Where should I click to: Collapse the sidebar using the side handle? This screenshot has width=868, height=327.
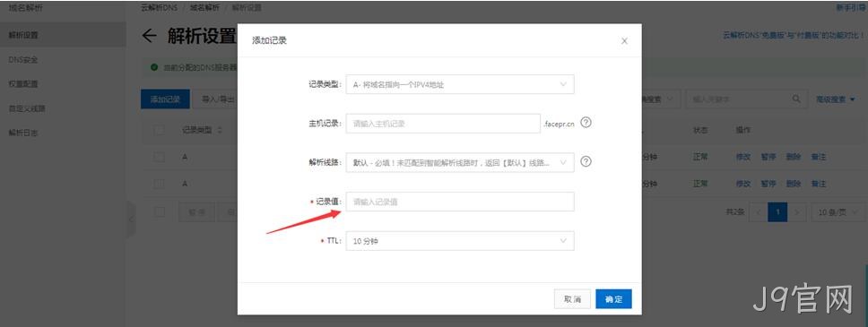(131, 219)
